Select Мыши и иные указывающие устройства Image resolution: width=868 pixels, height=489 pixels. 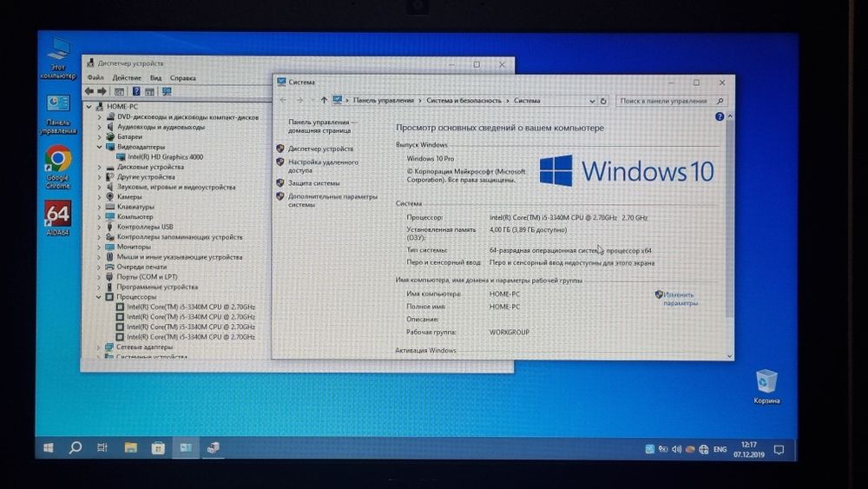coord(180,257)
